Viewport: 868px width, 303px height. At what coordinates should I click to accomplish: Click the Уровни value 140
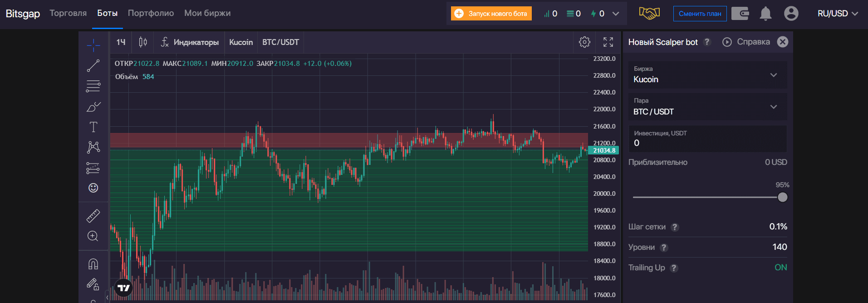point(780,247)
